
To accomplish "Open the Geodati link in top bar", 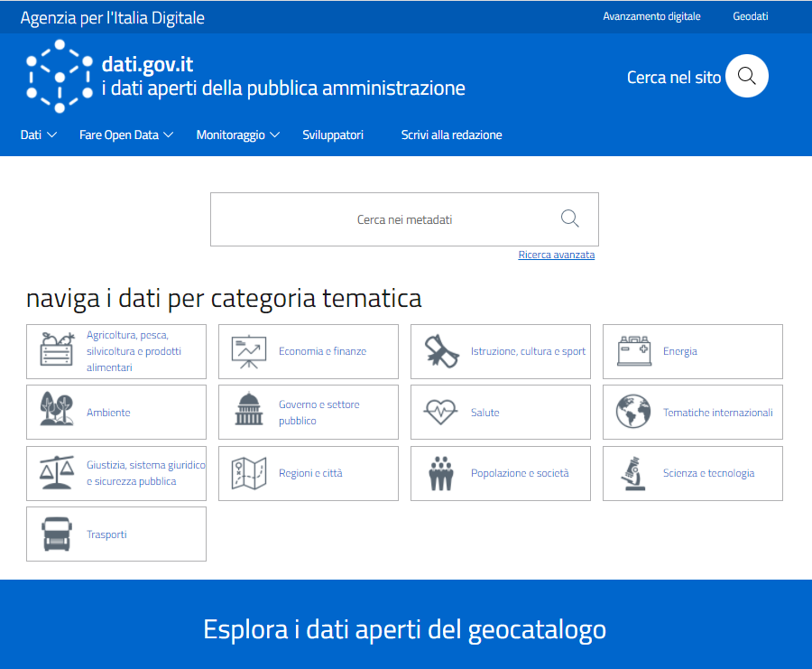I will coord(750,16).
